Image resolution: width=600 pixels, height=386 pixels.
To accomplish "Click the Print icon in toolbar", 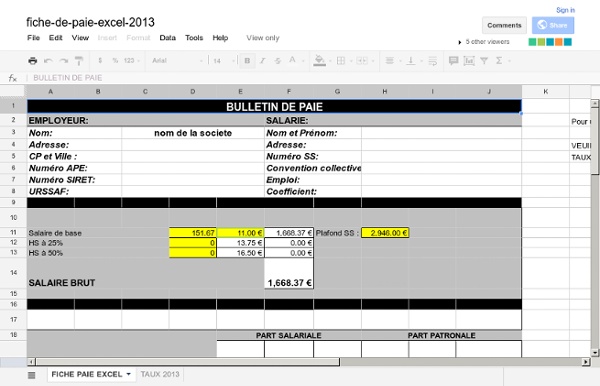I will pyautogui.click(x=33, y=60).
